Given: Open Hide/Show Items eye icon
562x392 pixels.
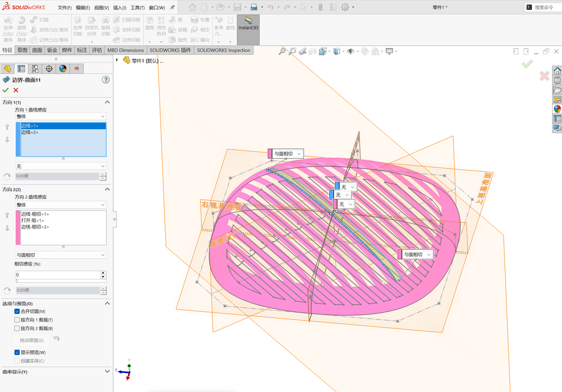Looking at the screenshot, I should [351, 51].
